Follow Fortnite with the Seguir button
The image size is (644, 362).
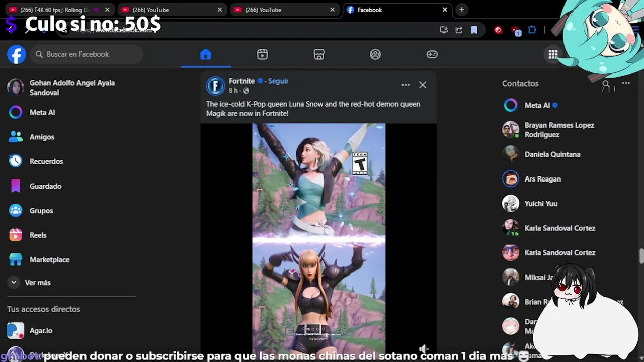(278, 81)
